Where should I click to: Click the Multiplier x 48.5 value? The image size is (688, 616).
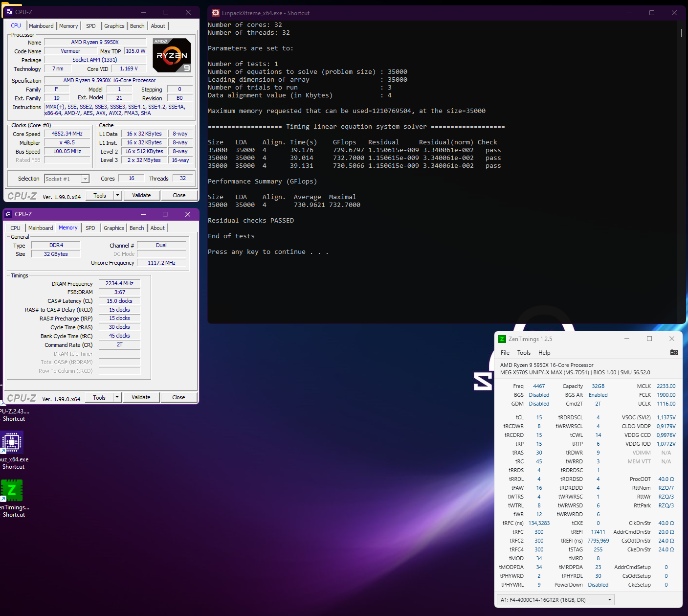67,142
